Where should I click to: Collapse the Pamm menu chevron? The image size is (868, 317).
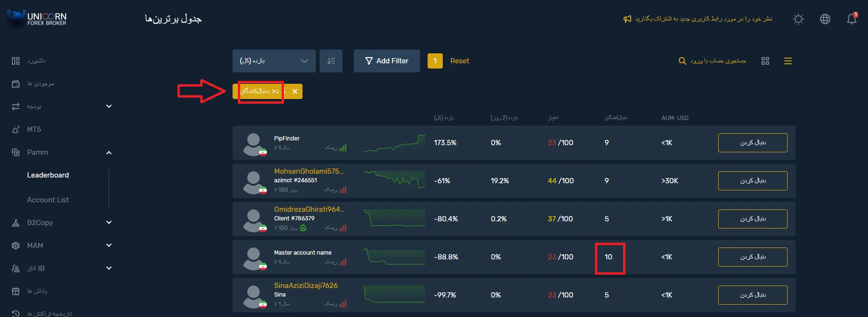[109, 153]
